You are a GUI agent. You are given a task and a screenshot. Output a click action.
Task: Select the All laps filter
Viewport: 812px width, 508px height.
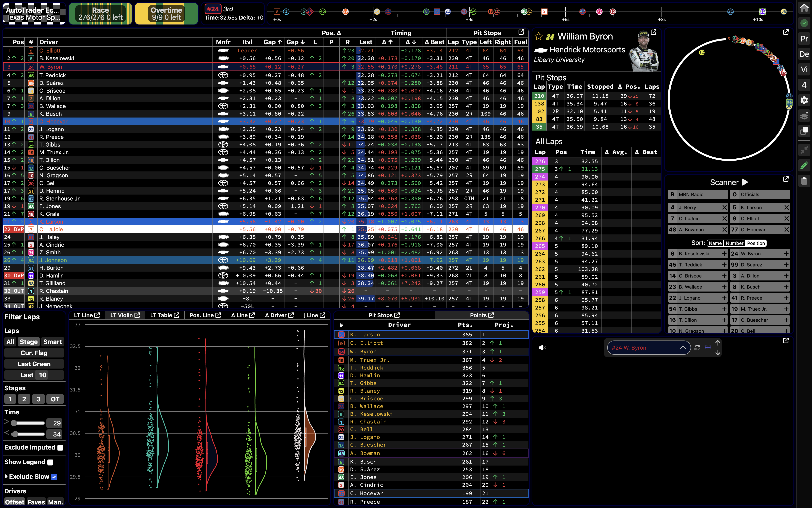coord(10,342)
